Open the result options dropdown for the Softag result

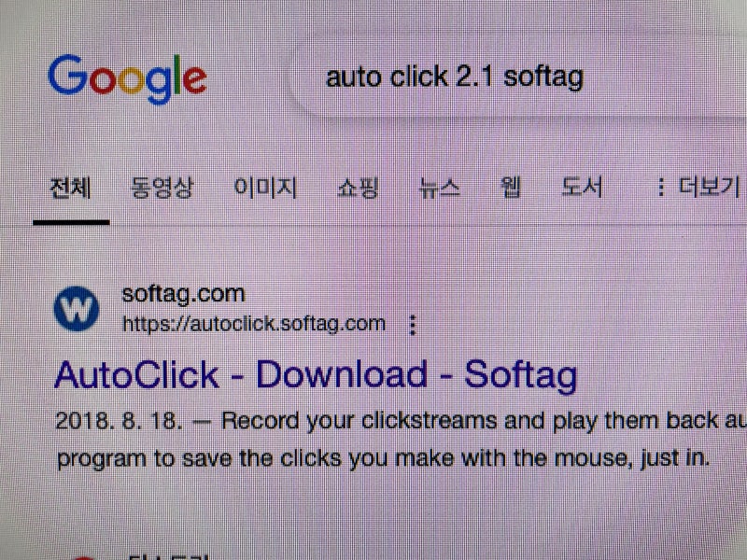412,324
